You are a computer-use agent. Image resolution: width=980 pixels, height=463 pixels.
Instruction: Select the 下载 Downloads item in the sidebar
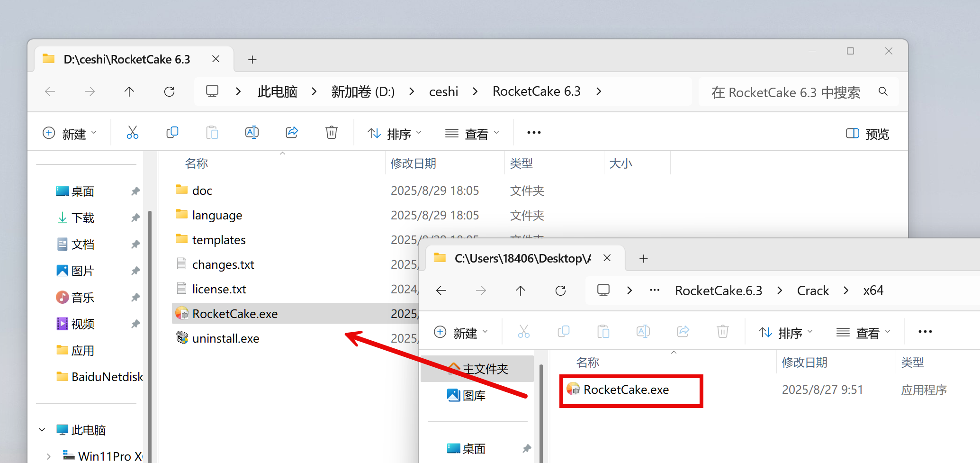pos(83,218)
